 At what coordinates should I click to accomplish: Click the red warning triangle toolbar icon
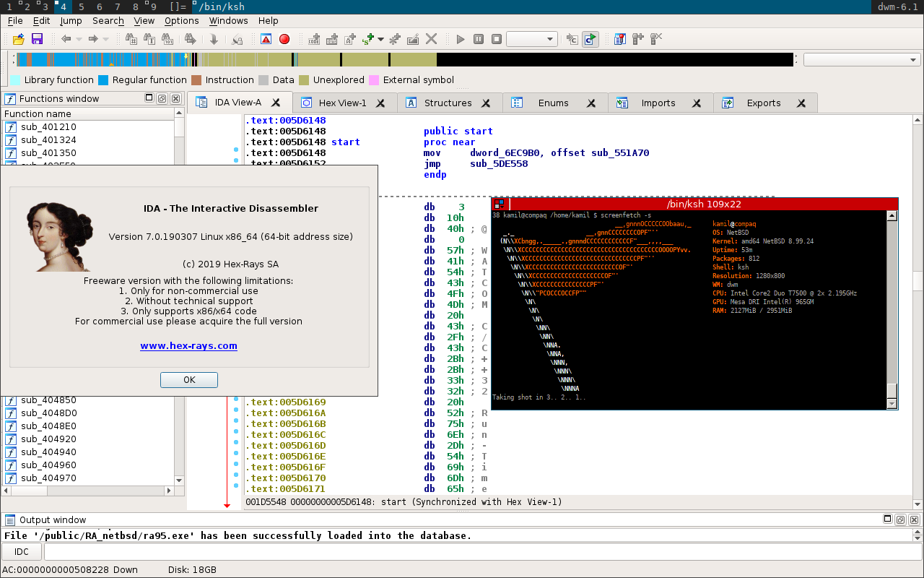coord(266,39)
